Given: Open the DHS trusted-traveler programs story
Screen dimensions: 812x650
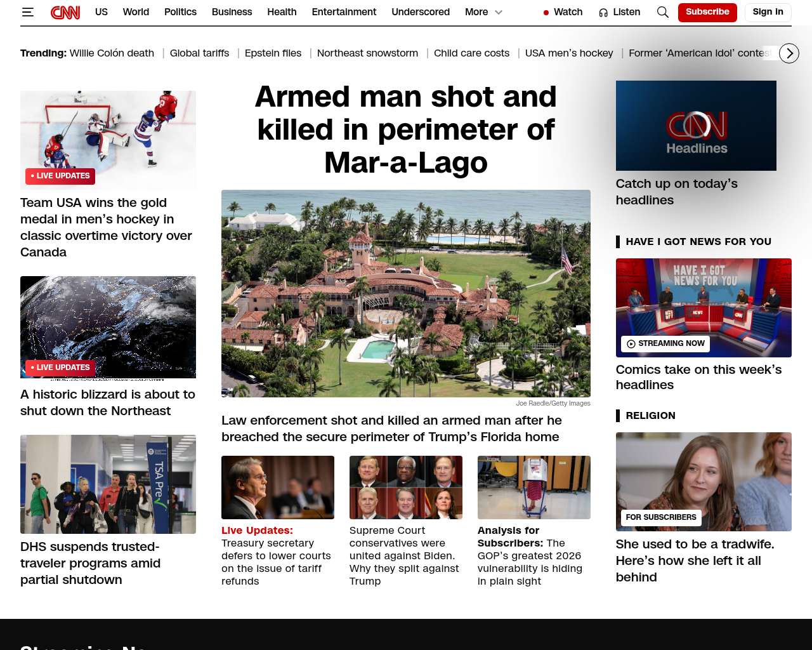Looking at the screenshot, I should [90, 563].
